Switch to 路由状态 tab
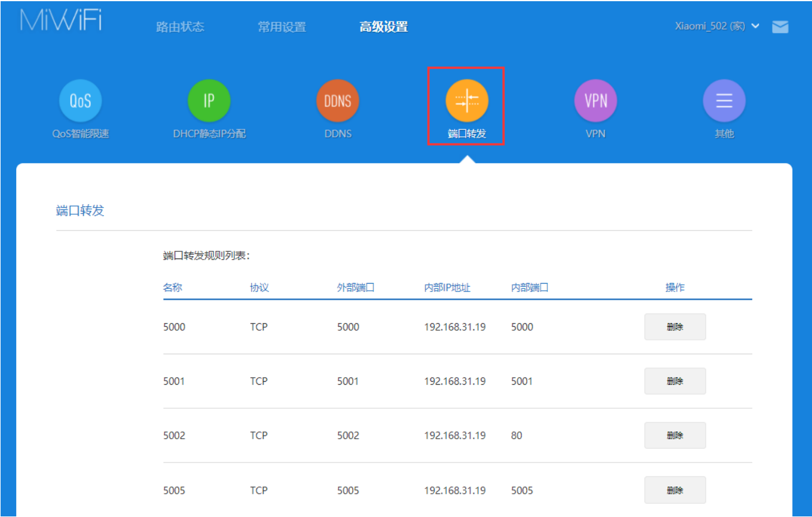Screen dimensions: 812x517 [180, 27]
